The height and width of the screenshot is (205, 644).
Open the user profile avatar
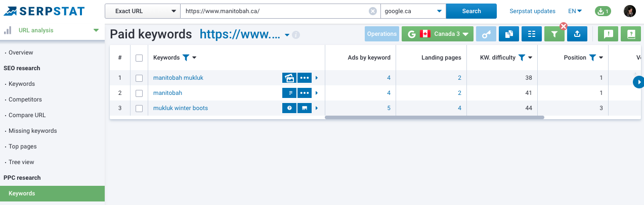pyautogui.click(x=630, y=11)
